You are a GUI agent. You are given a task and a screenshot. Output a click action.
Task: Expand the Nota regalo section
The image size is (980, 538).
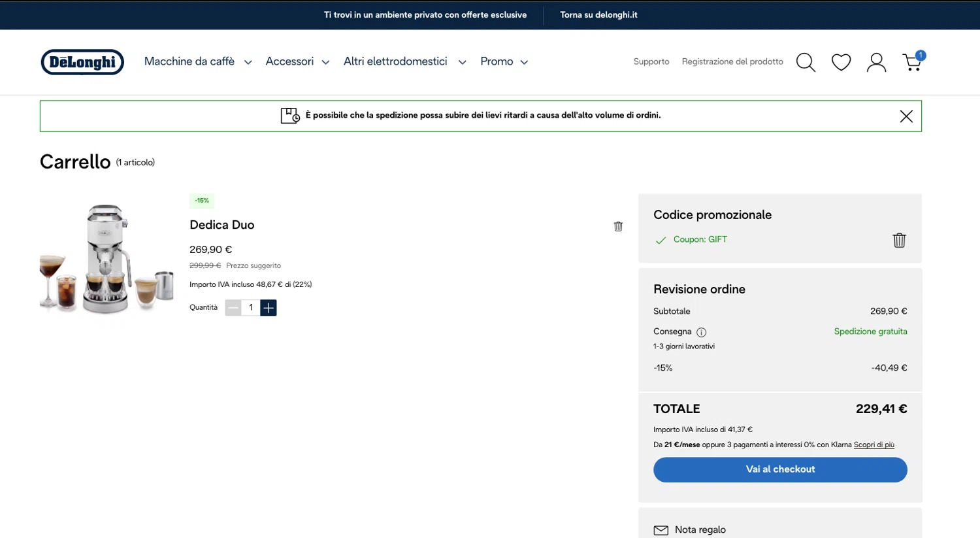(700, 530)
